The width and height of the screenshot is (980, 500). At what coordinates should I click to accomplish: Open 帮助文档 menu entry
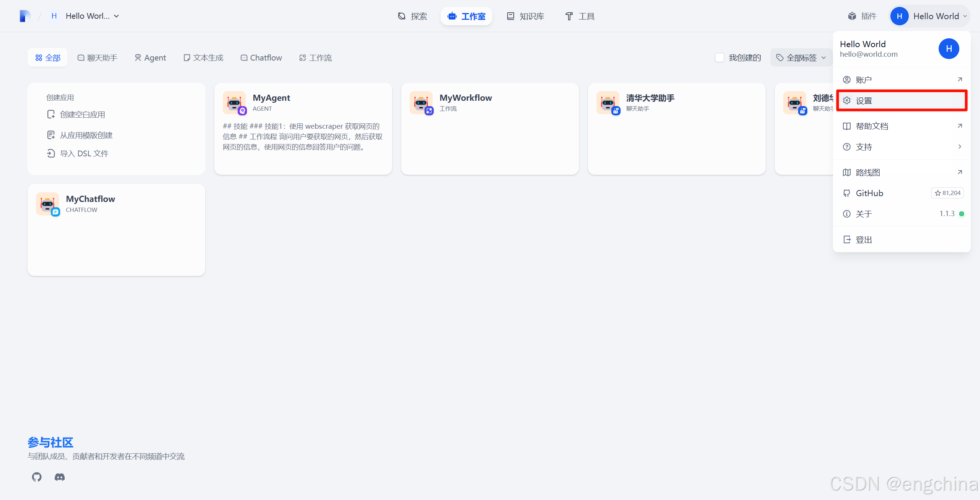(x=872, y=126)
